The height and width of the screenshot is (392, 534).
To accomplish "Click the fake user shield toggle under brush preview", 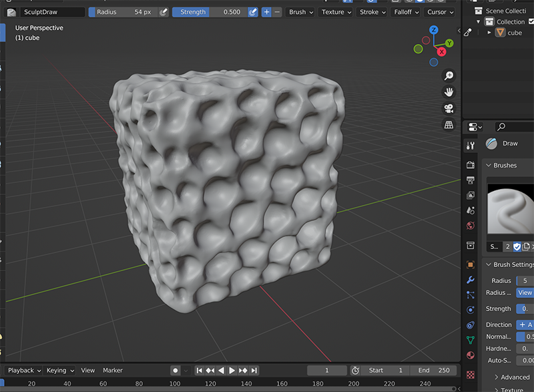I will point(517,246).
